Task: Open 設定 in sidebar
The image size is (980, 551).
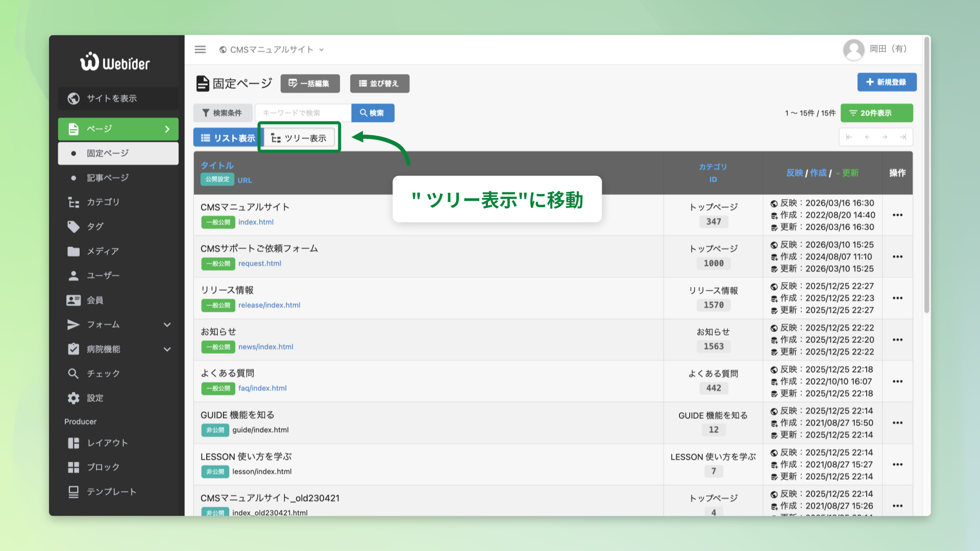Action: click(x=118, y=398)
